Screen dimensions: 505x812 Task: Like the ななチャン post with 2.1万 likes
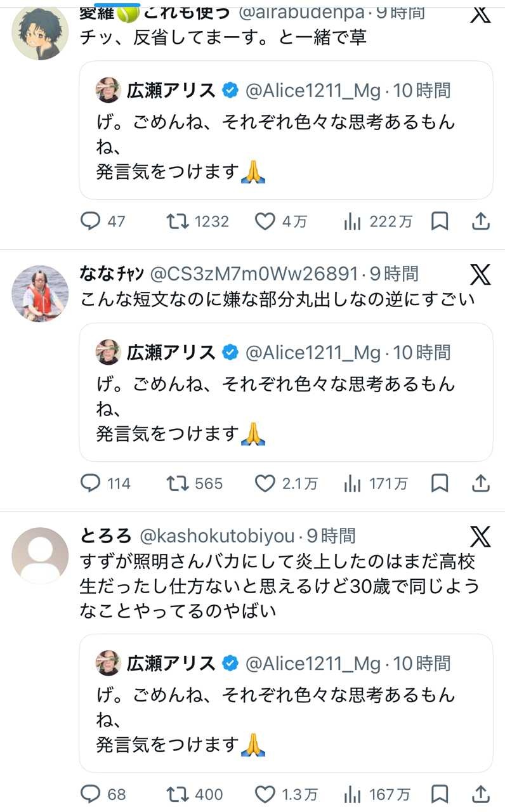(265, 484)
